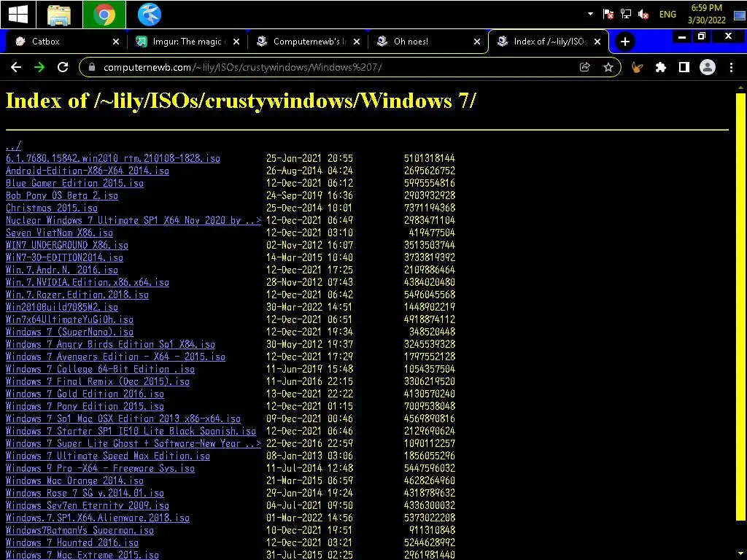Open Windows 7 Avengers Edition link
Screen dimensions: 747x560
point(115,356)
